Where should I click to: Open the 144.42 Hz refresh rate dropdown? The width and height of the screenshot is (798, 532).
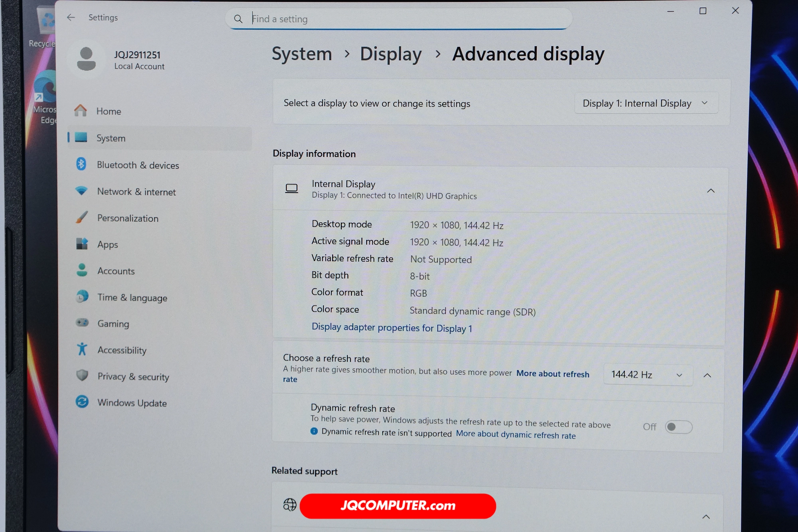pyautogui.click(x=648, y=374)
